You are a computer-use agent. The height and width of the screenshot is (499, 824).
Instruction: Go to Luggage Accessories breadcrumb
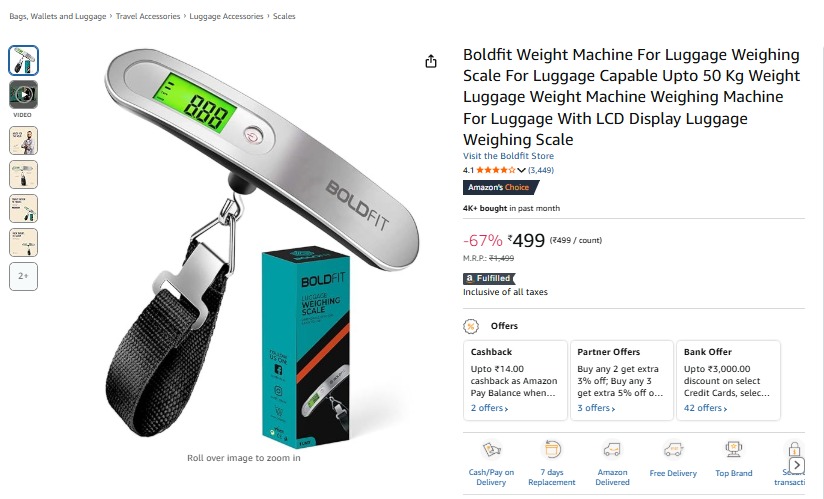tap(226, 16)
